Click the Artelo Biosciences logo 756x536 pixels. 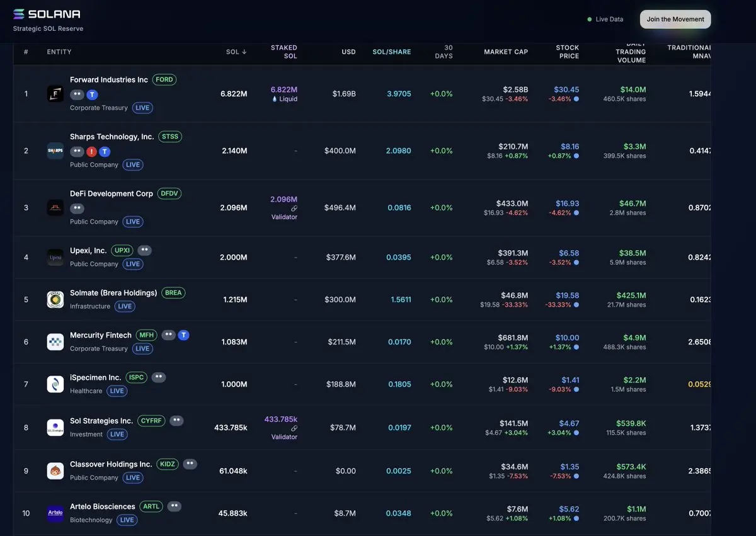click(x=55, y=513)
